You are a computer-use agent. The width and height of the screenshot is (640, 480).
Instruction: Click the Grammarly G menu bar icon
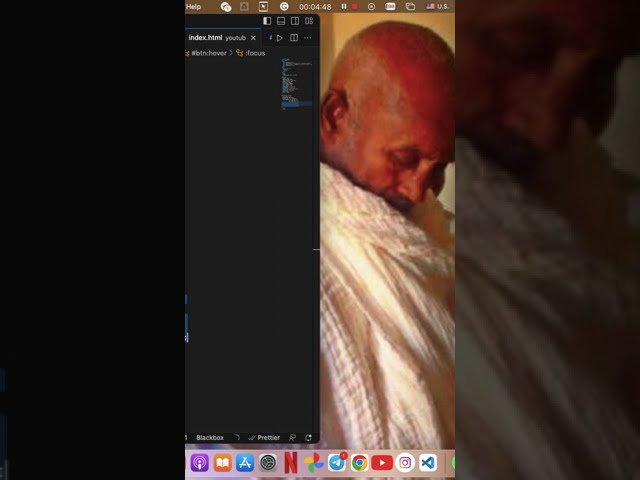coord(284,7)
